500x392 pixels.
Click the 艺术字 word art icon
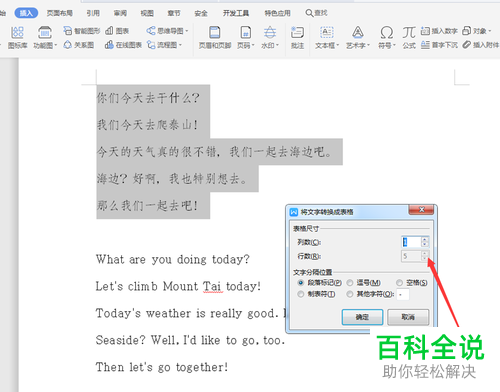[x=358, y=33]
